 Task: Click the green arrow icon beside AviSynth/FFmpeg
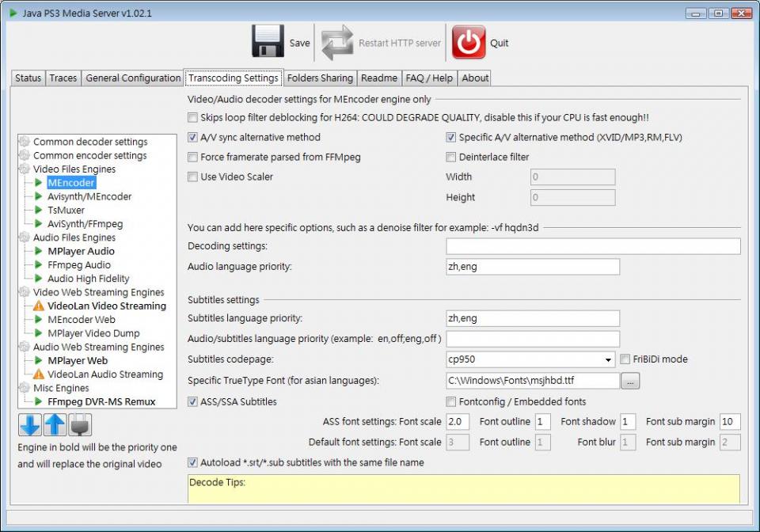point(38,223)
